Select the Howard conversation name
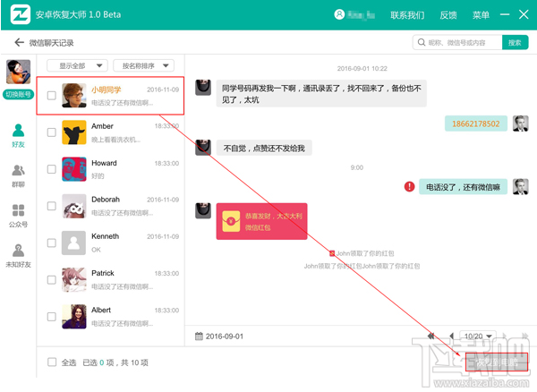Viewport: 537px width, 392px height. (x=104, y=163)
